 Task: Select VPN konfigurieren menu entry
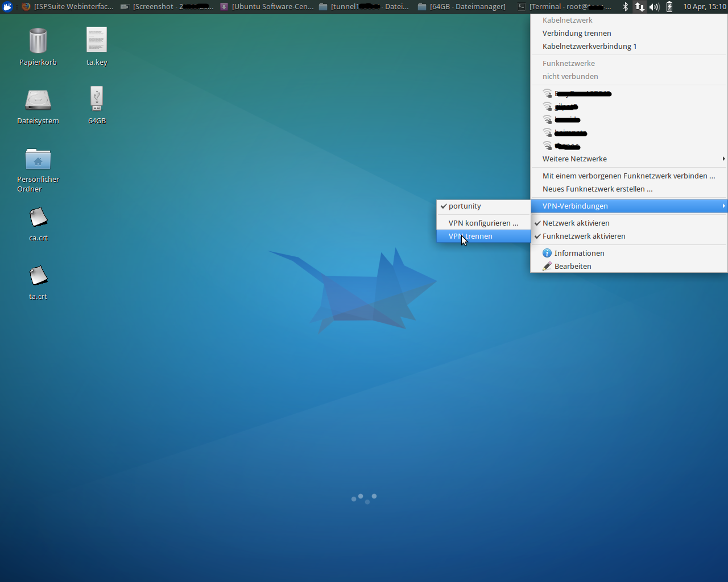pos(483,223)
